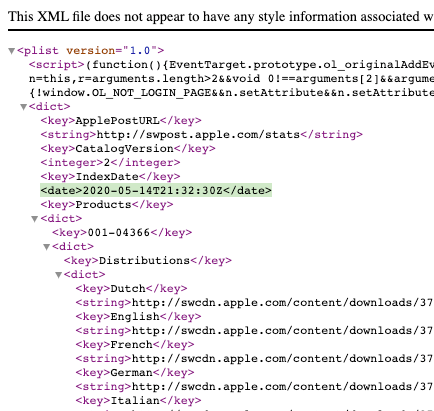The image size is (434, 411).
Task: Collapse the dict below Distributions key
Action: pyautogui.click(x=58, y=275)
